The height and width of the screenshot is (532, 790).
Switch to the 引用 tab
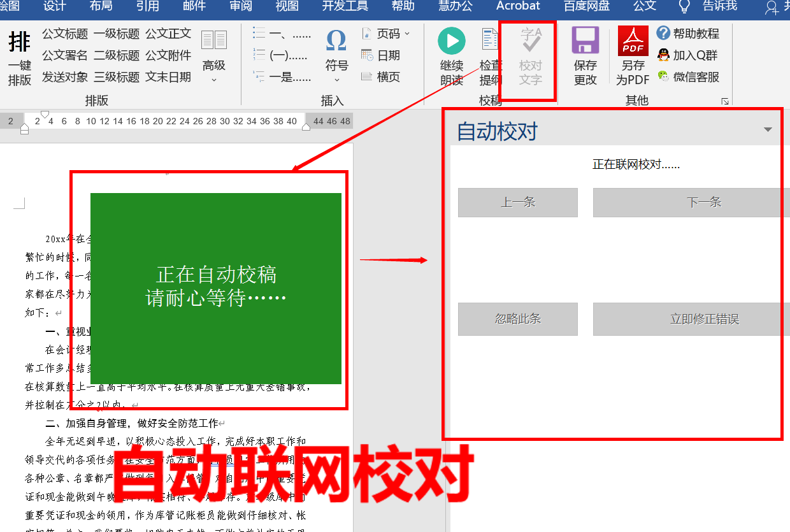pos(147,6)
